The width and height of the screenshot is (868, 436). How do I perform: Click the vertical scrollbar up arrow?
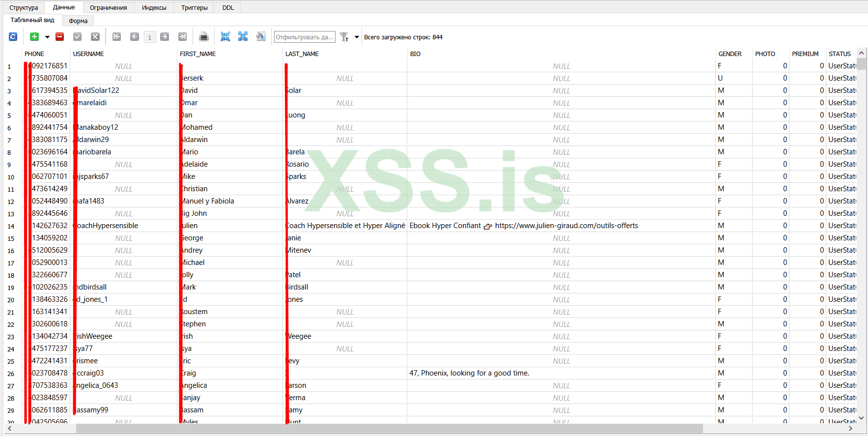click(x=861, y=53)
